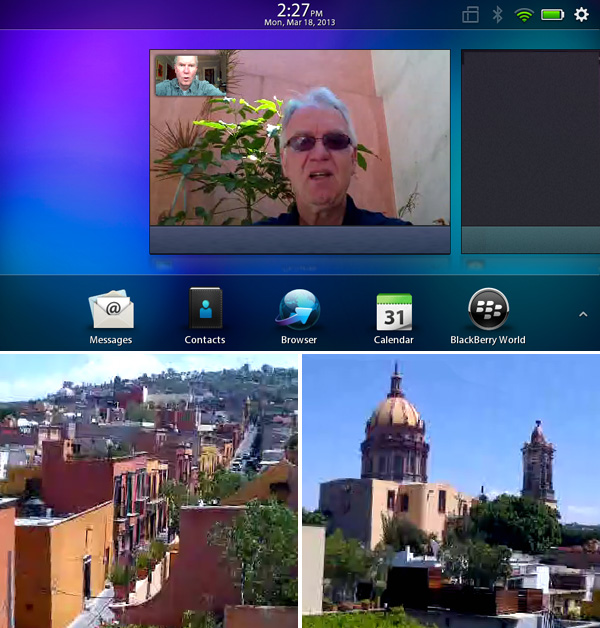
Task: Click the Browser text label in dock
Action: click(298, 340)
